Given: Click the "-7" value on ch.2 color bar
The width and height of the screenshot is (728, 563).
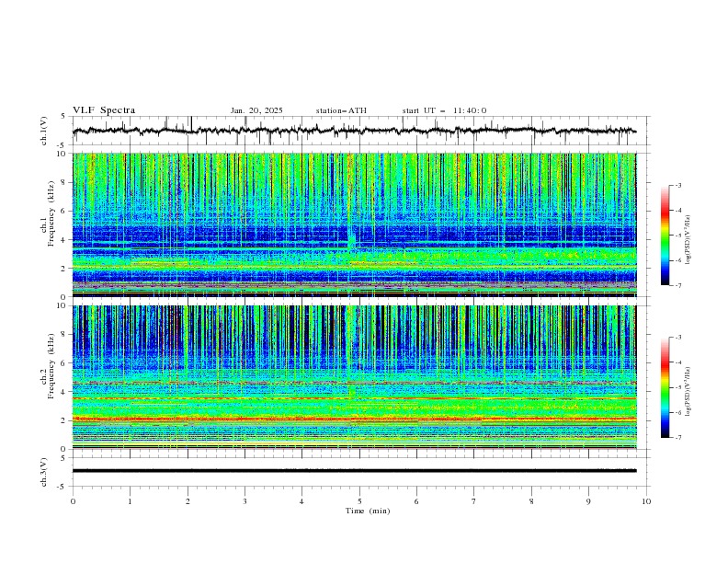Looking at the screenshot, I should click(677, 438).
